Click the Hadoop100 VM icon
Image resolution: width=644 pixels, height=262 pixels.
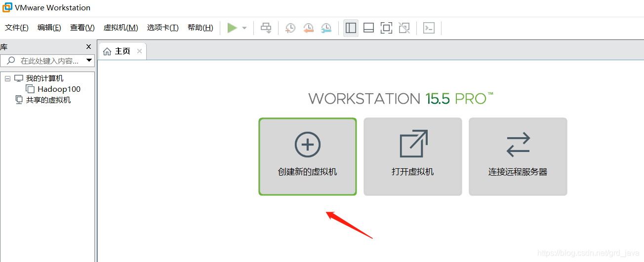point(30,89)
